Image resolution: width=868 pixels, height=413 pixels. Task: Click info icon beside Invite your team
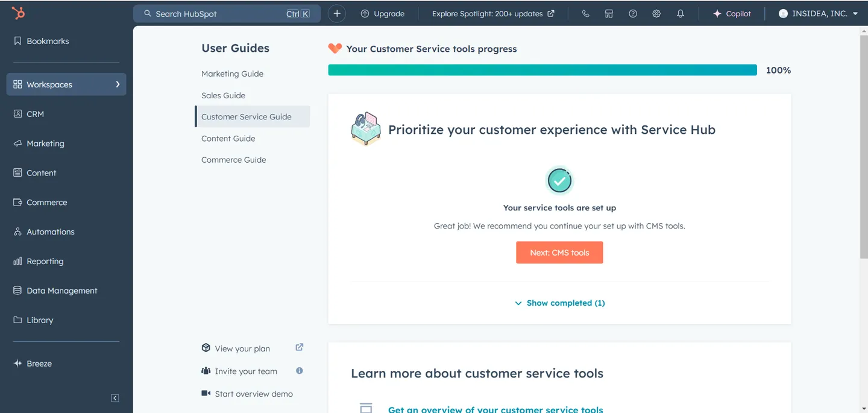click(300, 371)
